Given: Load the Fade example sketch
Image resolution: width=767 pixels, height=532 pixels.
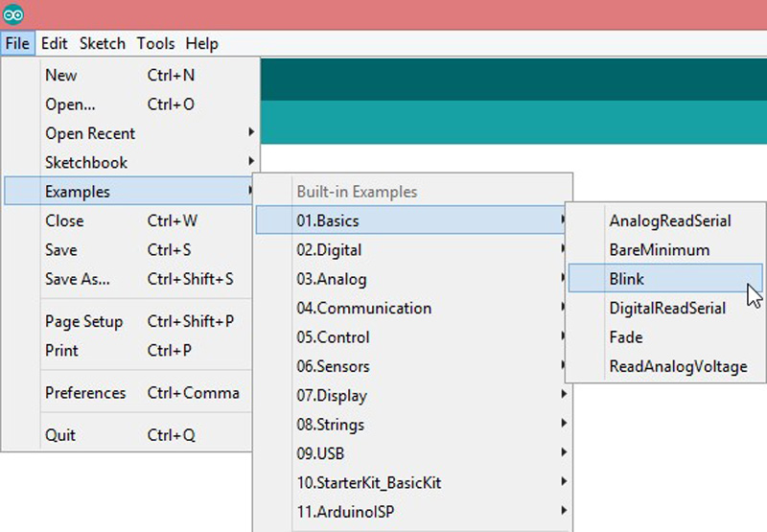Looking at the screenshot, I should (x=626, y=337).
